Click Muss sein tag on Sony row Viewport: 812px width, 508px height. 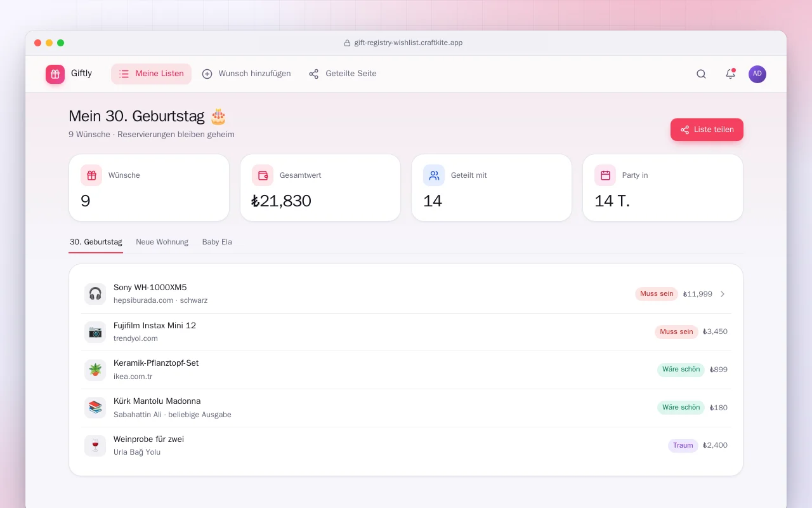click(x=657, y=294)
